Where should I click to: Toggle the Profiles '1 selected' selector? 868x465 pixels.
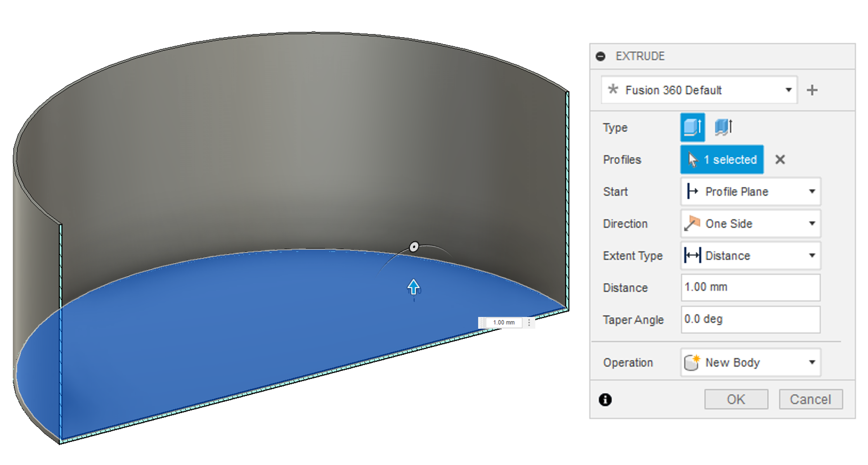point(722,159)
